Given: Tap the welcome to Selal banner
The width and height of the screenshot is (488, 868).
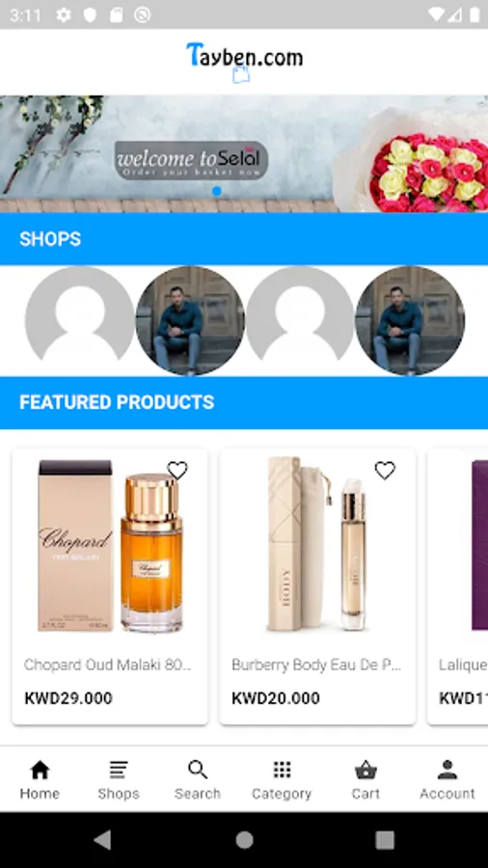Looking at the screenshot, I should pos(191,160).
